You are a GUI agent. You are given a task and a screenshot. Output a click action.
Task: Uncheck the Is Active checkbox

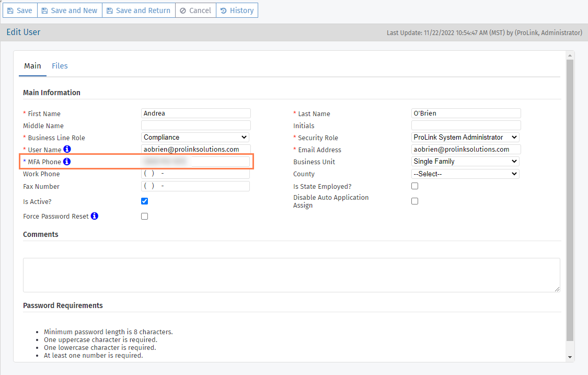point(145,201)
